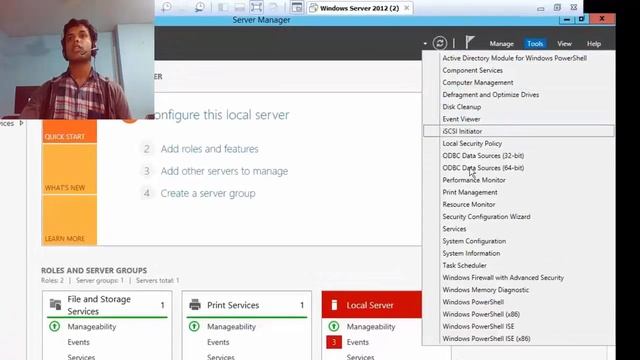Click the Local Server tile icon

pyautogui.click(x=334, y=305)
